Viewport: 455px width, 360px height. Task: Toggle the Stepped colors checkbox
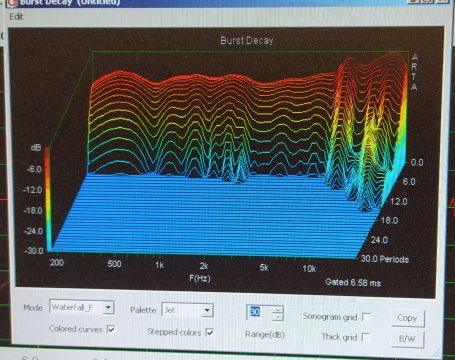pyautogui.click(x=210, y=332)
